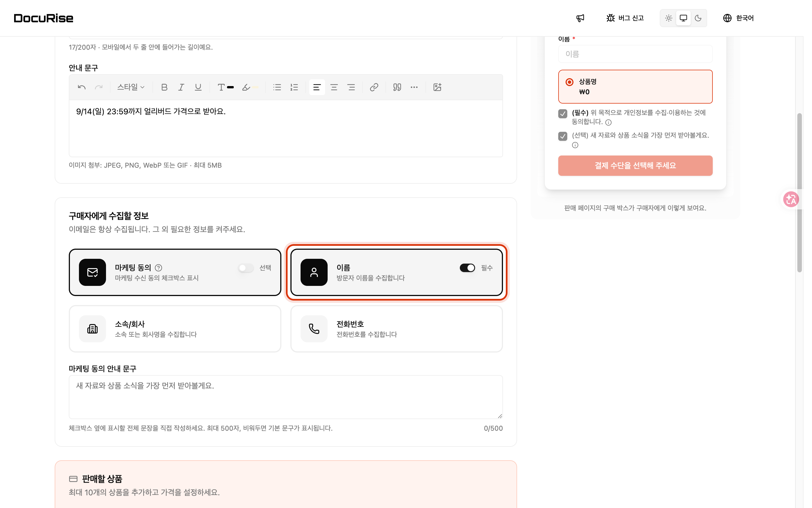The width and height of the screenshot is (812, 508).
Task: Click into the 마케팅 동의 안내 문구 textarea
Action: coord(286,397)
